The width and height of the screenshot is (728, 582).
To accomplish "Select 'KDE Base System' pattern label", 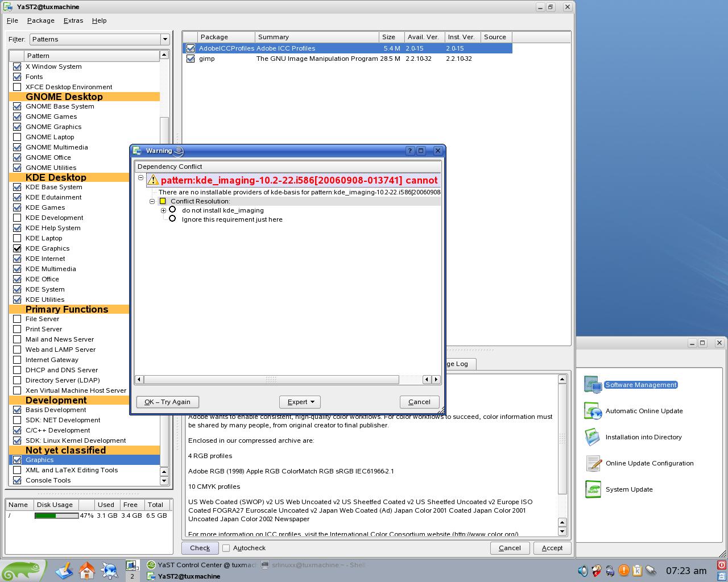I will (54, 187).
